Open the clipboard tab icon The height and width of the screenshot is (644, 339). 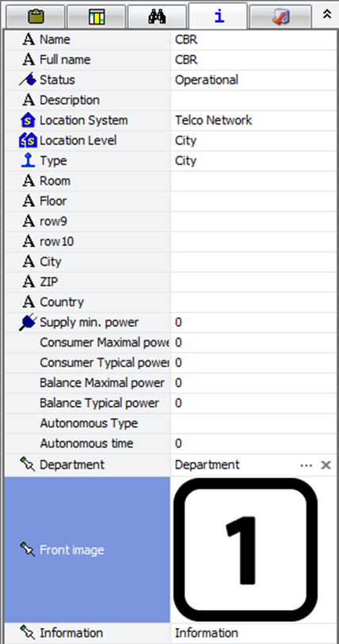(36, 17)
